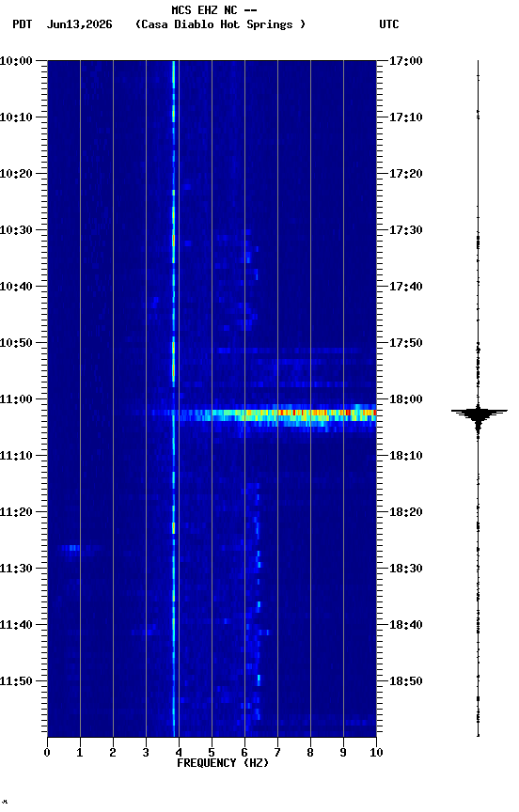Click the '17:50' UTC time label
Image resolution: width=519 pixels, height=812 pixels.
(x=406, y=343)
